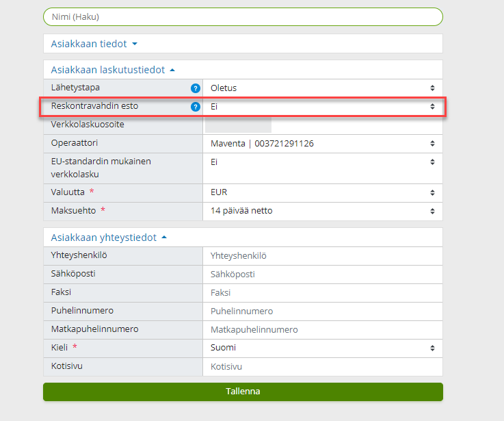This screenshot has height=421, width=504.
Task: Open the Operaattori dropdown showing Maventa
Action: click(x=322, y=144)
